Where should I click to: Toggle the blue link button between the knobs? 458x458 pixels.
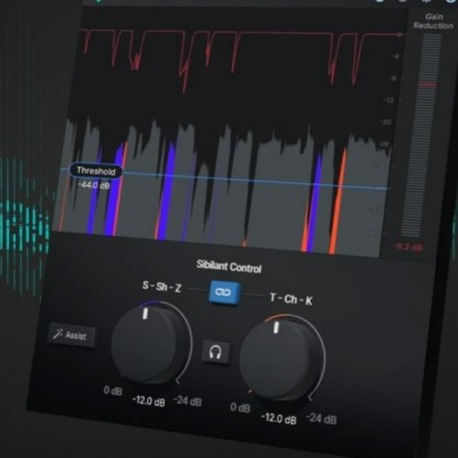pos(224,292)
